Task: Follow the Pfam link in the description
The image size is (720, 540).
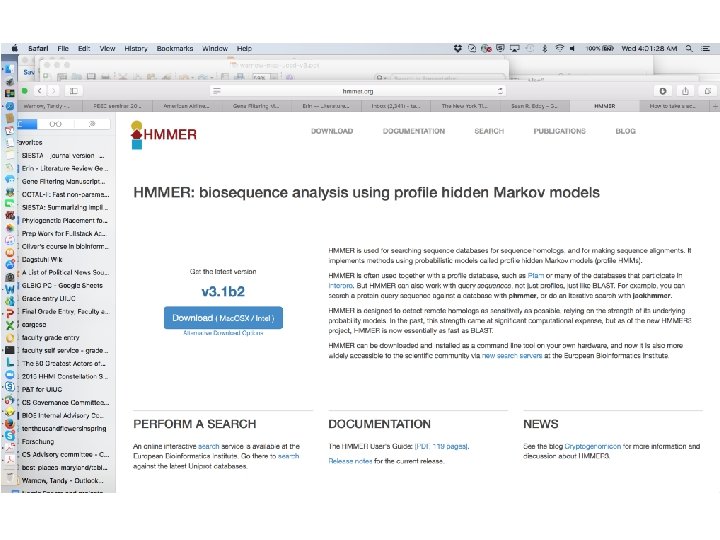Action: [535, 276]
